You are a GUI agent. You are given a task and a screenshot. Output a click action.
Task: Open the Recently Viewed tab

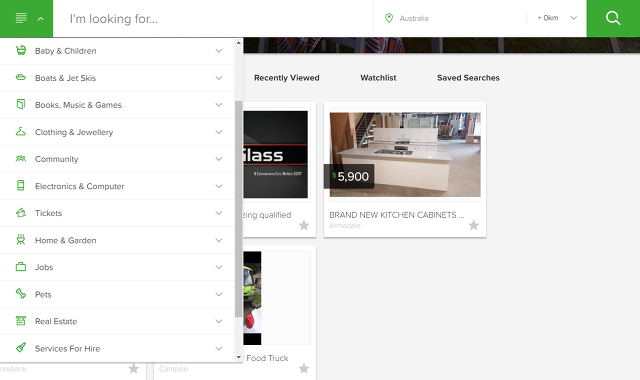tap(287, 78)
